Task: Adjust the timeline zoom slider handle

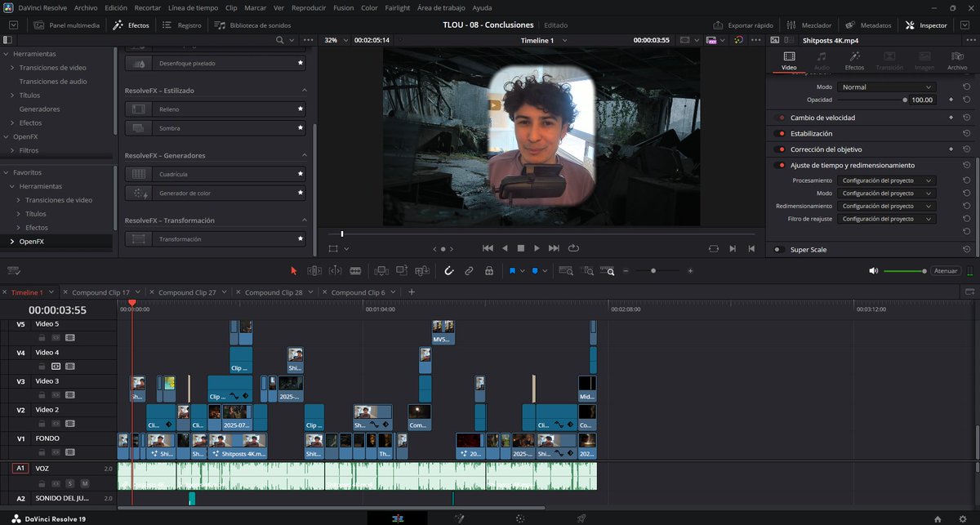Action: (x=653, y=270)
